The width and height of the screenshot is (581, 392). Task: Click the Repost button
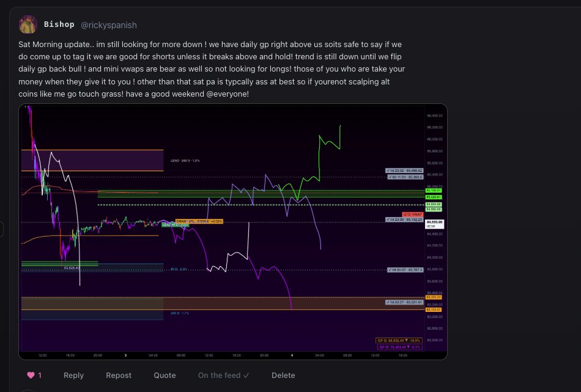(119, 375)
